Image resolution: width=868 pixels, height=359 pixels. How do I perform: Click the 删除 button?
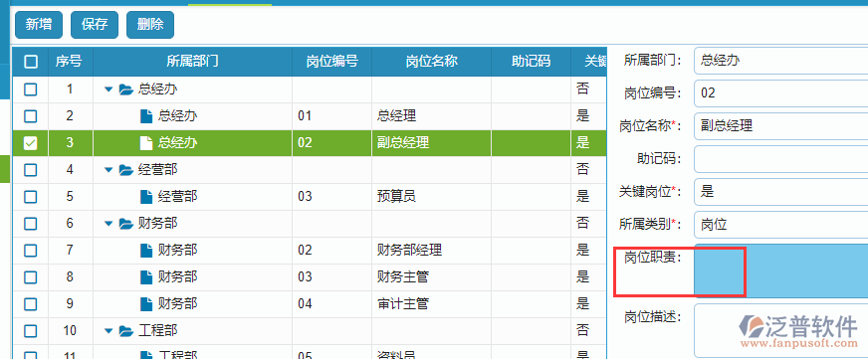pos(150,24)
